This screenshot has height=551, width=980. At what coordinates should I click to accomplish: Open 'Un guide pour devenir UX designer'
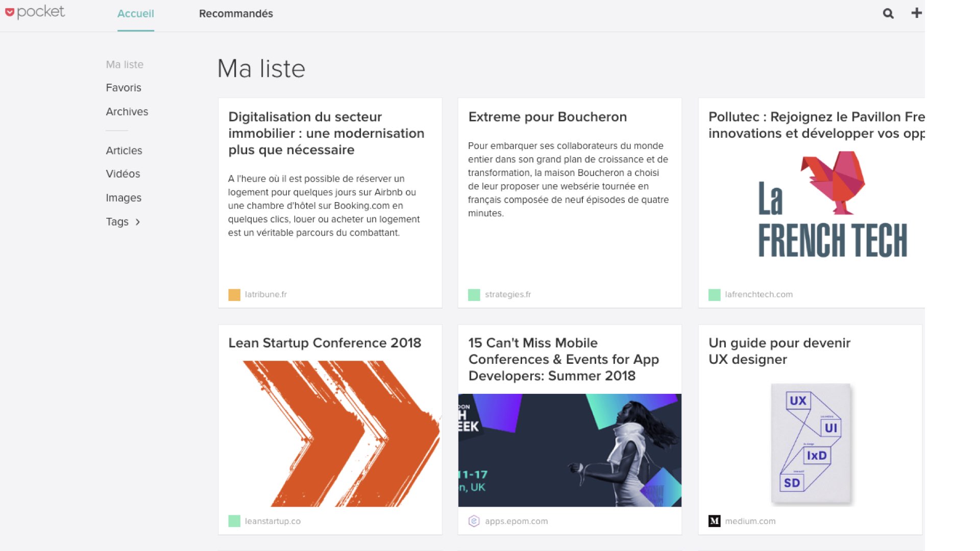pos(779,351)
